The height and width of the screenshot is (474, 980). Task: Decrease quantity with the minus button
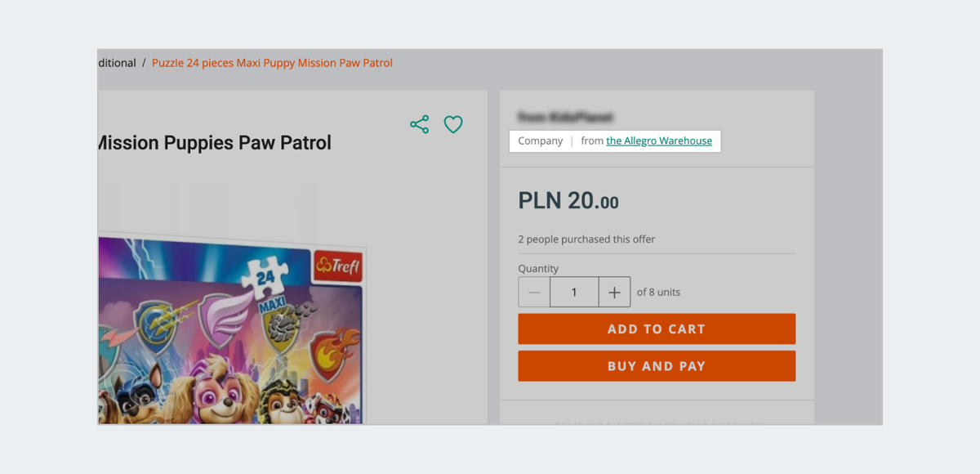(534, 292)
